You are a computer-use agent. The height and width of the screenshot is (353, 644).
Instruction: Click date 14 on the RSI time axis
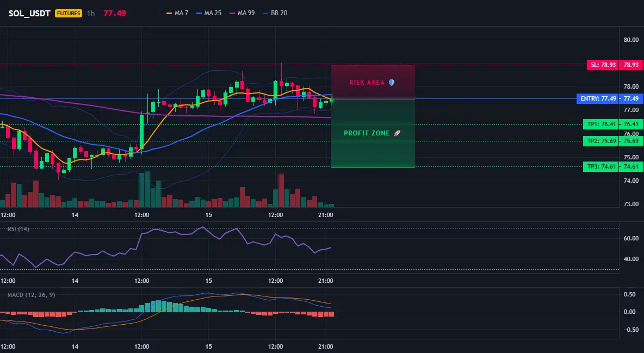tap(75, 281)
